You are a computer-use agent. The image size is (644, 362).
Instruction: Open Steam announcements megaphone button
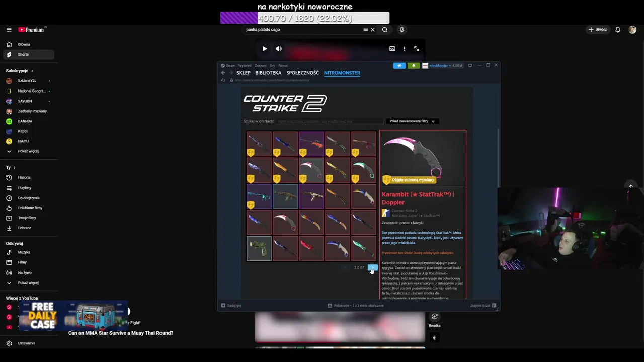coord(399,65)
